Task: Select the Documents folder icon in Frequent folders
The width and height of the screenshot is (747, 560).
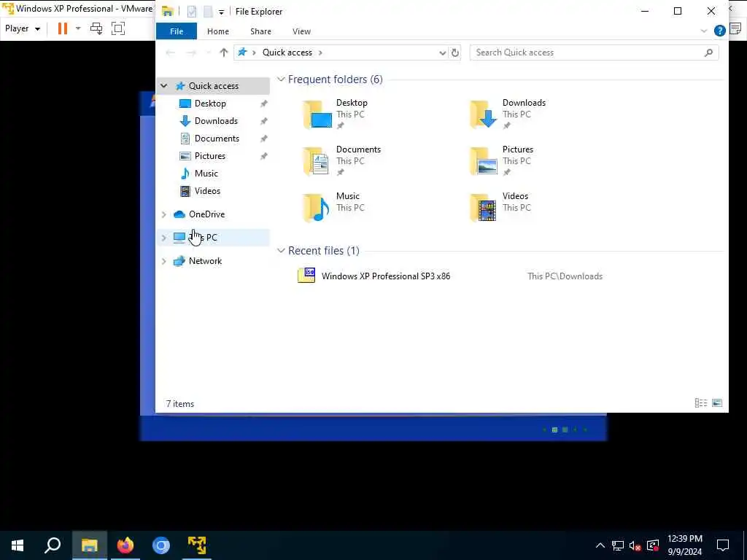Action: [317, 161]
